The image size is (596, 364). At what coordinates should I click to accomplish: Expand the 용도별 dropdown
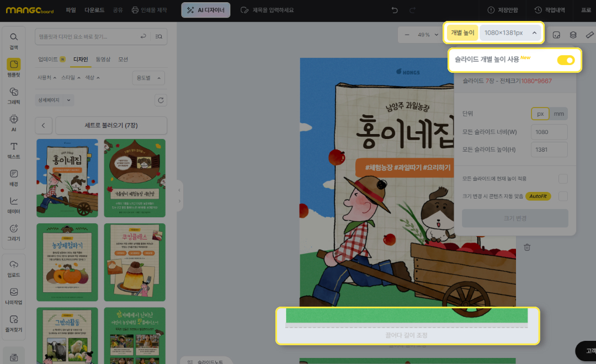[x=148, y=78]
